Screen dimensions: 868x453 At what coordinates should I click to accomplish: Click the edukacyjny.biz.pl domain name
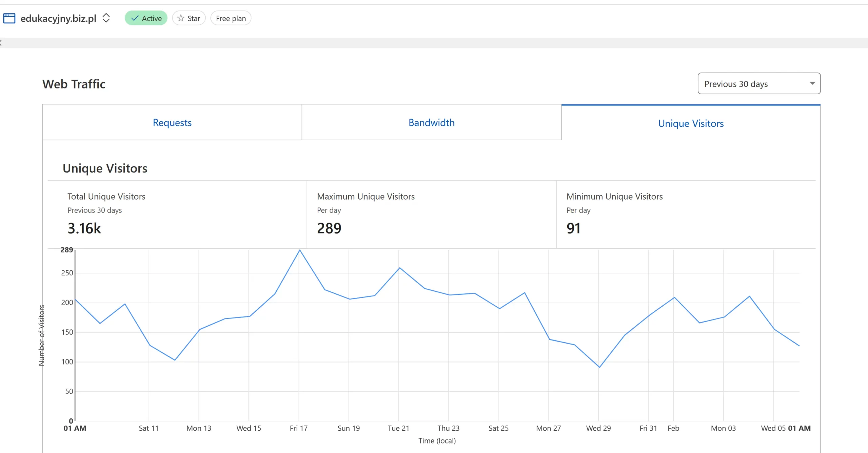point(58,18)
